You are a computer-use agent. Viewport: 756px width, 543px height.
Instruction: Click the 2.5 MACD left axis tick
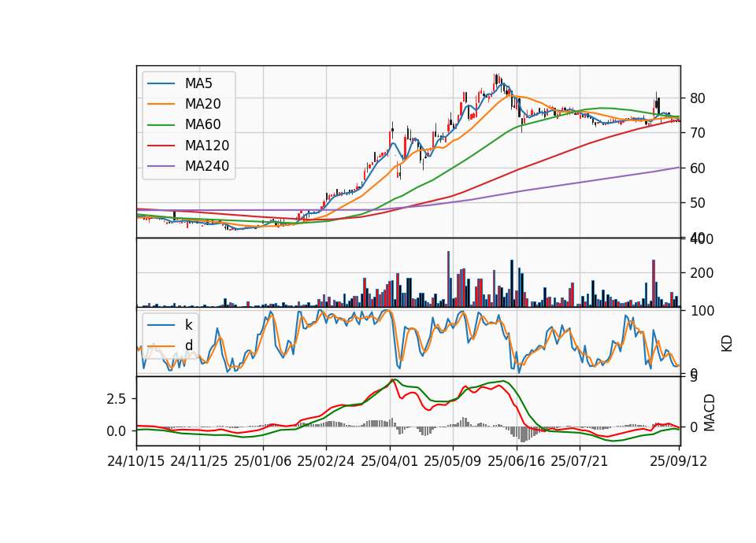coord(117,399)
